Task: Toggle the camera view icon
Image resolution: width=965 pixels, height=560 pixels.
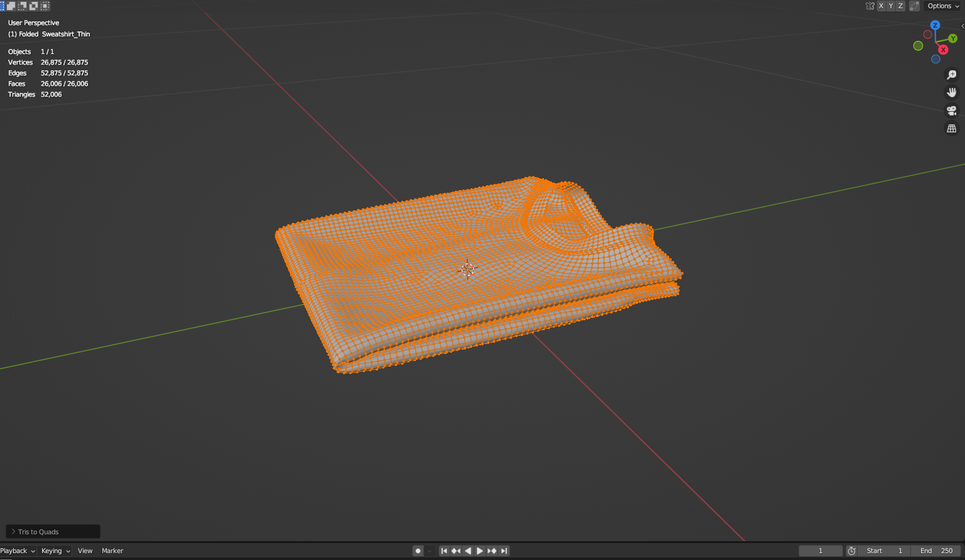Action: 952,110
